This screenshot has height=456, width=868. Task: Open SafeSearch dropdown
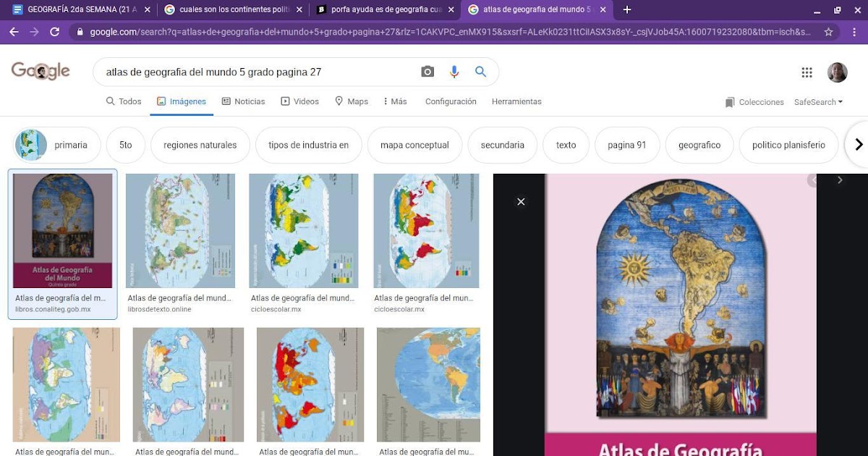click(x=818, y=102)
